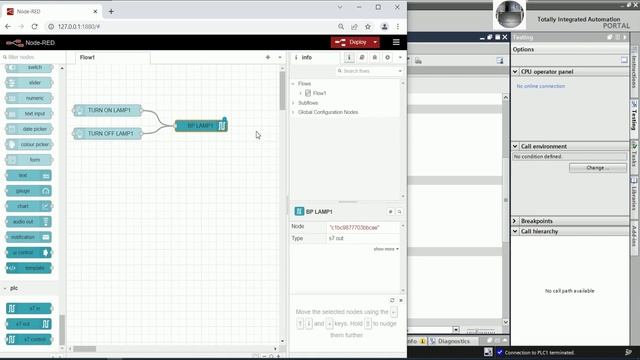The image size is (640, 360).
Task: Select the switch node in palette
Action: (29, 67)
